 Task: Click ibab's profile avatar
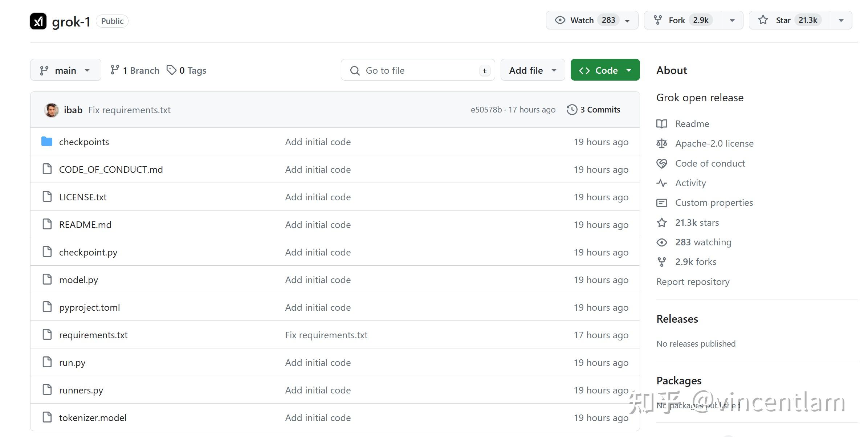(51, 110)
